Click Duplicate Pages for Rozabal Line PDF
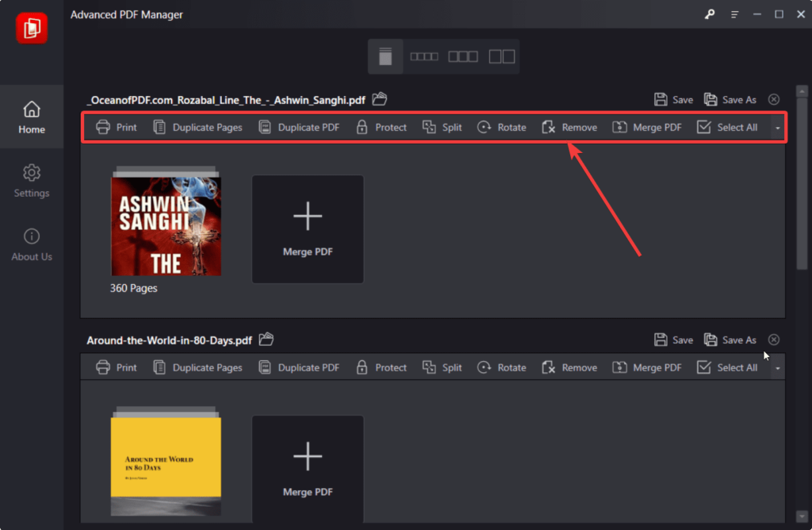This screenshot has width=812, height=530. tap(197, 128)
